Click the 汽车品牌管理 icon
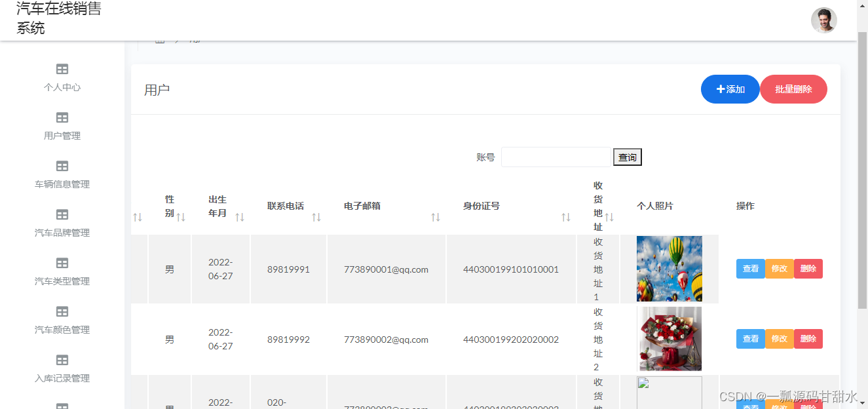 [62, 214]
